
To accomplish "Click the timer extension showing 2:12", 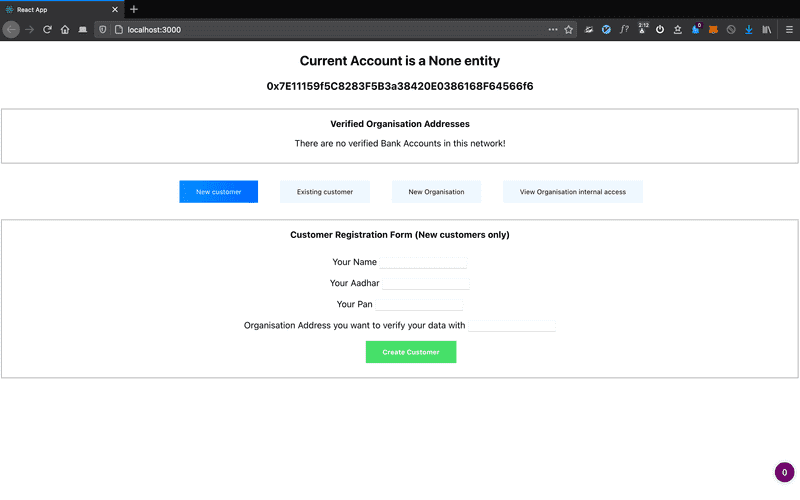I will 642,29.
